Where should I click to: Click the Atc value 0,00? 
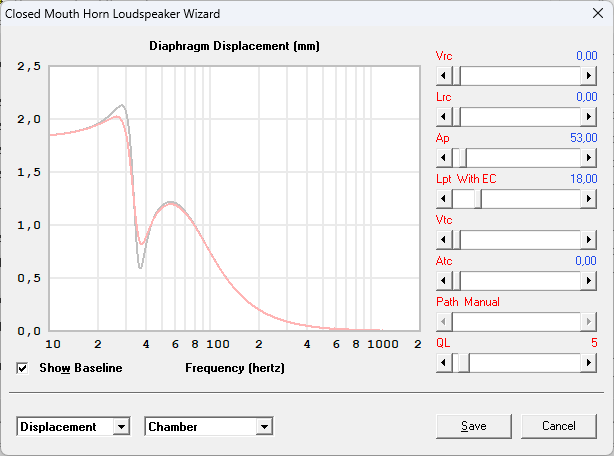pyautogui.click(x=586, y=261)
